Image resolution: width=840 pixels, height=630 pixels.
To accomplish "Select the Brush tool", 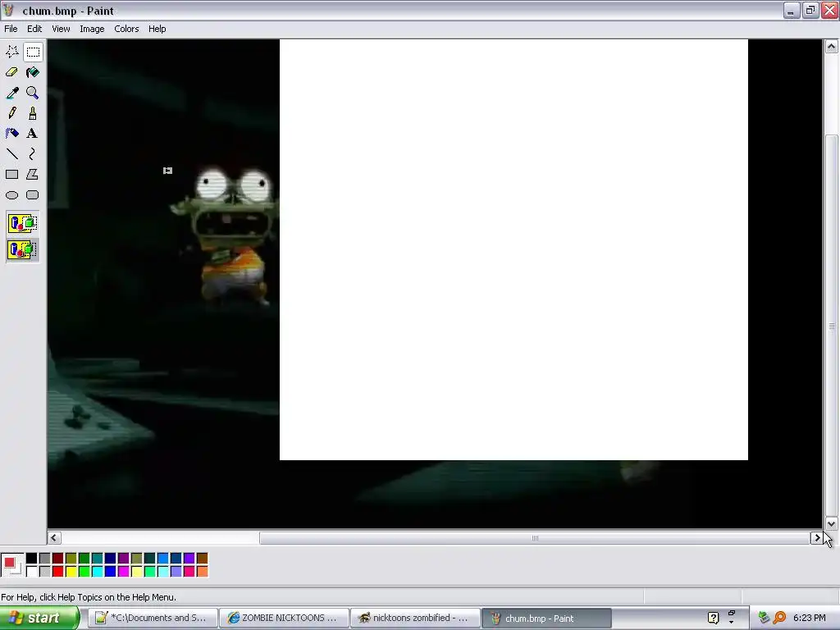I will coord(33,113).
